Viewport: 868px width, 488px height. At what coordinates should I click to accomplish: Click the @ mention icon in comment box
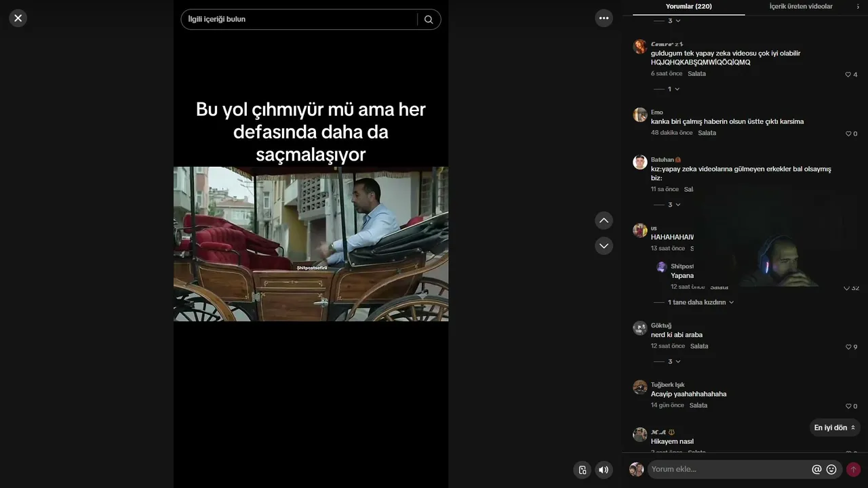point(816,469)
